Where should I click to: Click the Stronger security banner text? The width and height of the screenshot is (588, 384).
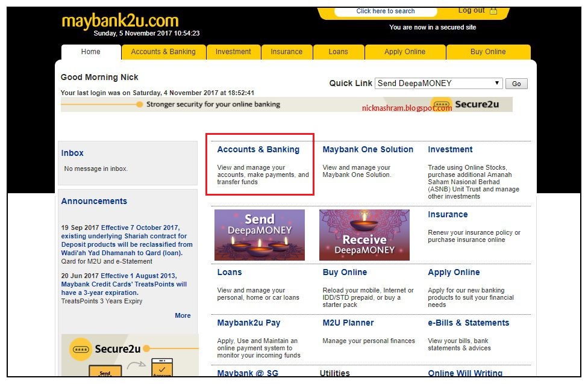[213, 104]
